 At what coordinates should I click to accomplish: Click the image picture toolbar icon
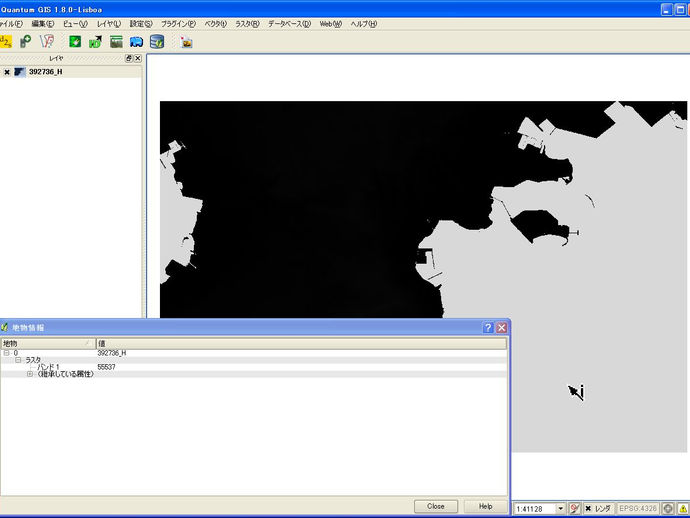pos(187,42)
